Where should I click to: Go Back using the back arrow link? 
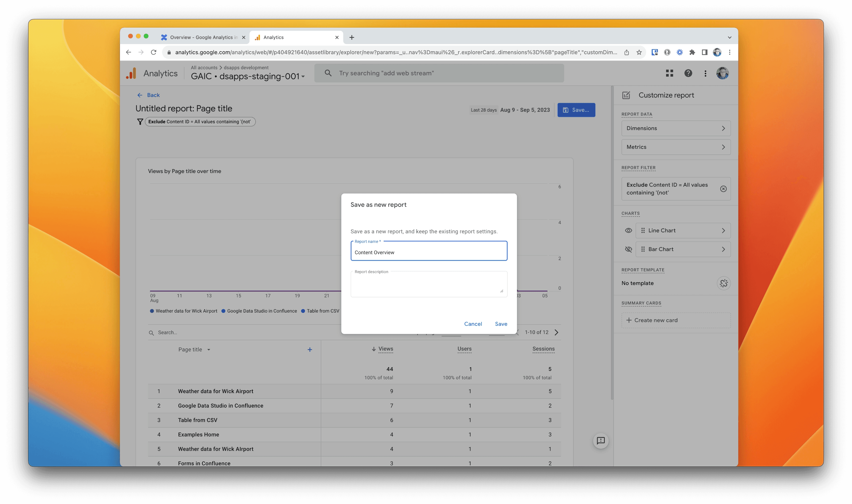[x=148, y=95]
